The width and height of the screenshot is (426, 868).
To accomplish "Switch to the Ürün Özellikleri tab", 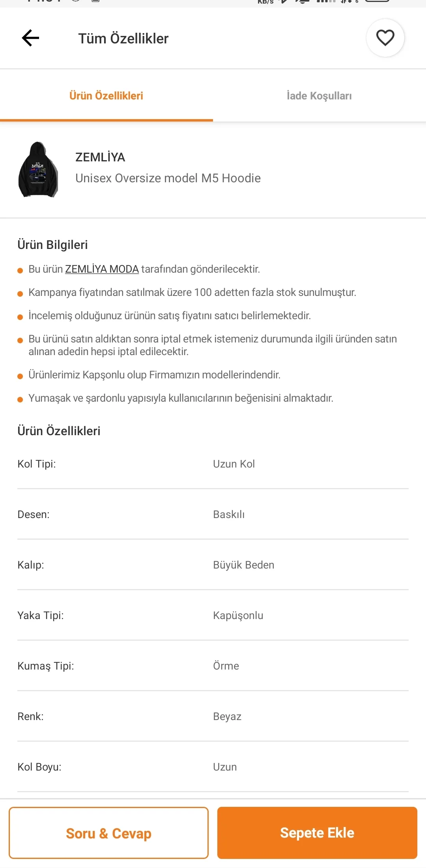I will coord(106,96).
